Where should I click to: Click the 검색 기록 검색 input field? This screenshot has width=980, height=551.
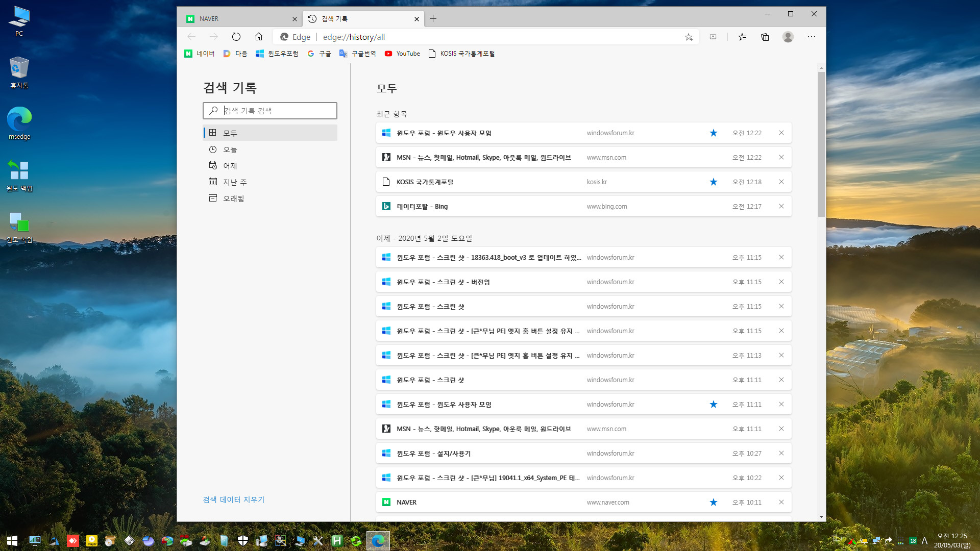270,111
